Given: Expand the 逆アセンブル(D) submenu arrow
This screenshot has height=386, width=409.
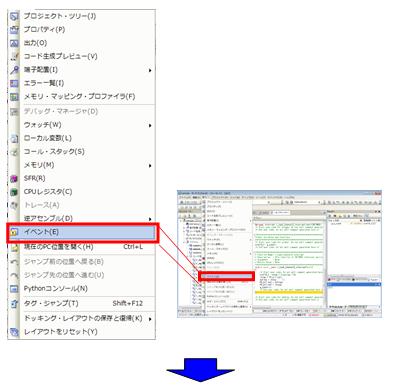Looking at the screenshot, I should (150, 219).
